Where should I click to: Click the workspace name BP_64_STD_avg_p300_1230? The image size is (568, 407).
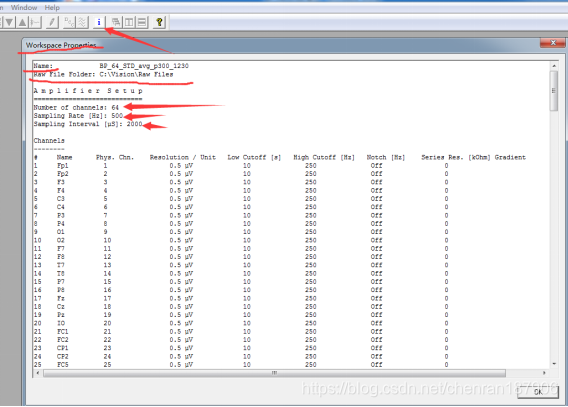point(144,66)
